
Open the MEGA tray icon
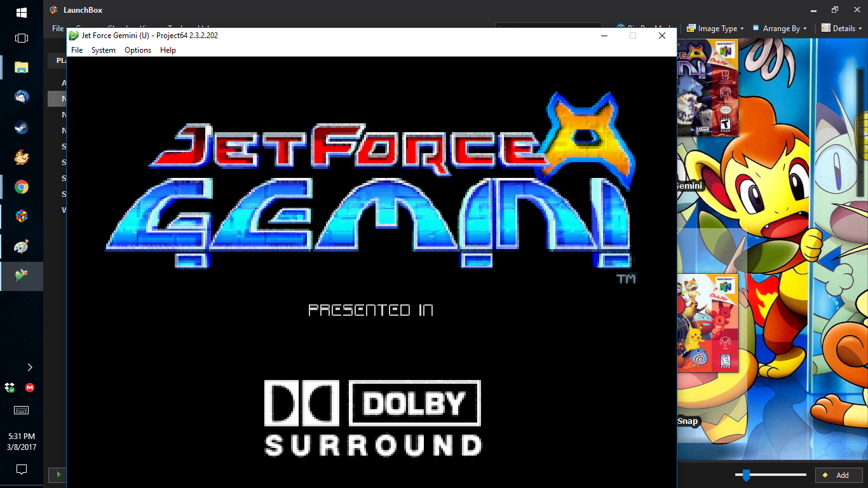(30, 388)
